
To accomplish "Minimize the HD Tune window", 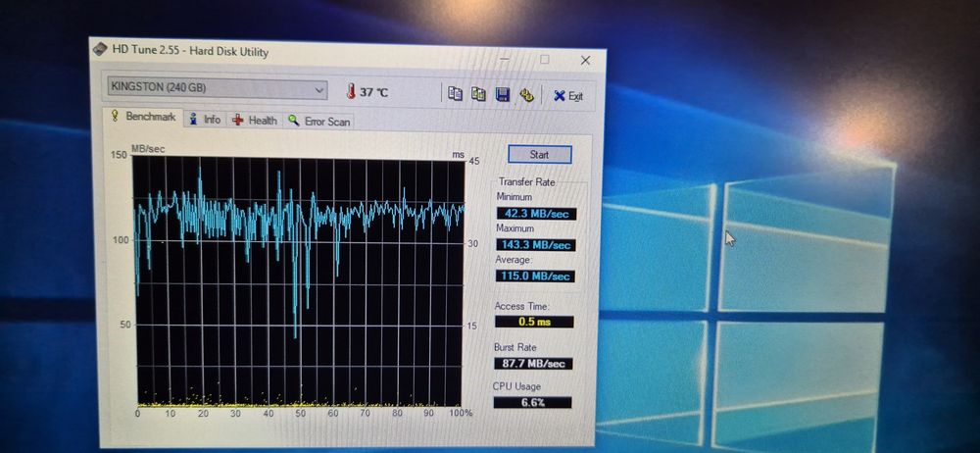I will (x=505, y=58).
